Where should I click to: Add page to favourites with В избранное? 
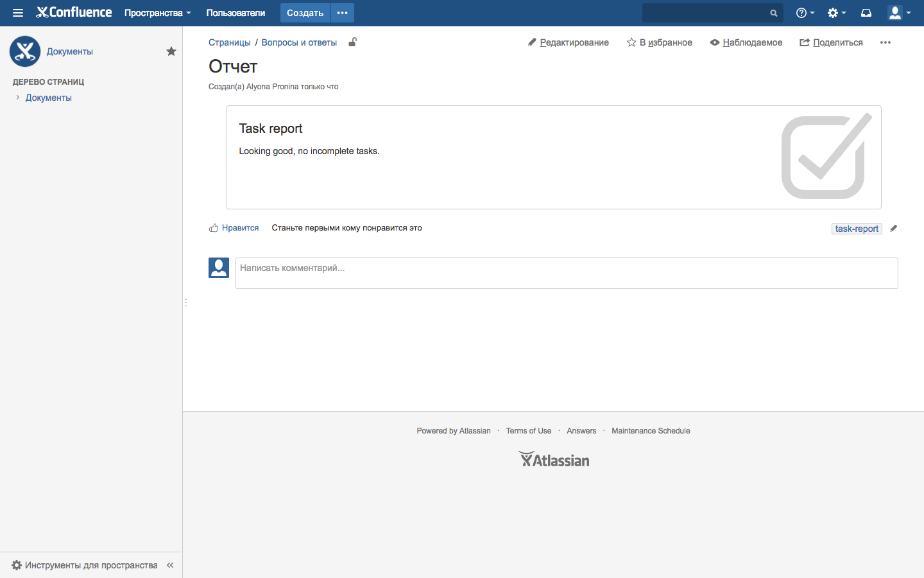[660, 42]
